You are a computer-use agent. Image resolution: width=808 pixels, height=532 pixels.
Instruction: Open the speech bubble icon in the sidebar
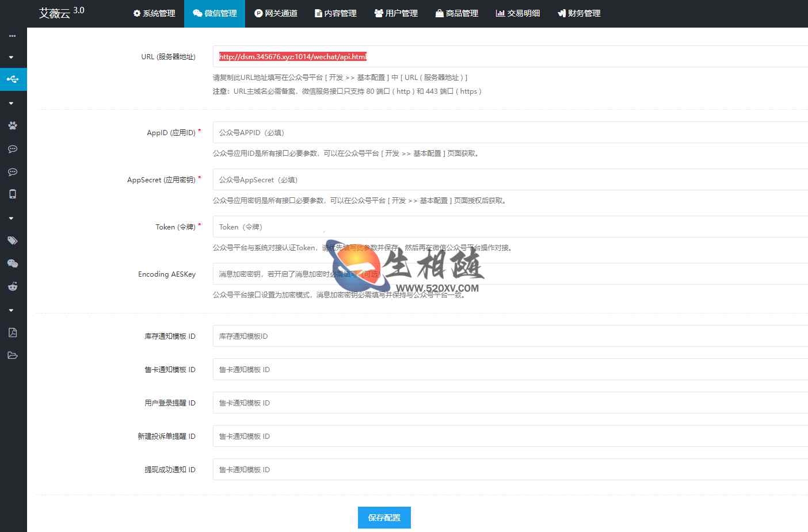[x=13, y=149]
